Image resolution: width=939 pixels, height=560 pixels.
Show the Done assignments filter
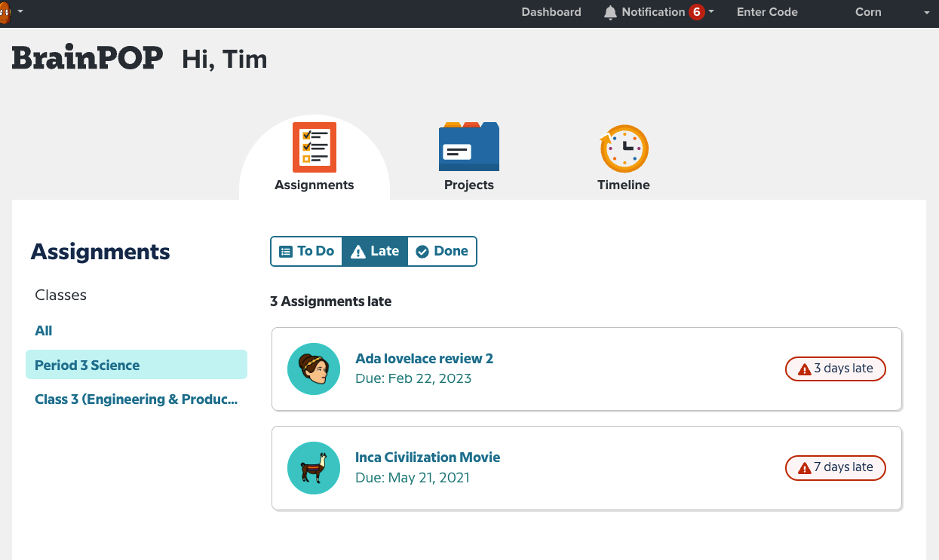[442, 252]
